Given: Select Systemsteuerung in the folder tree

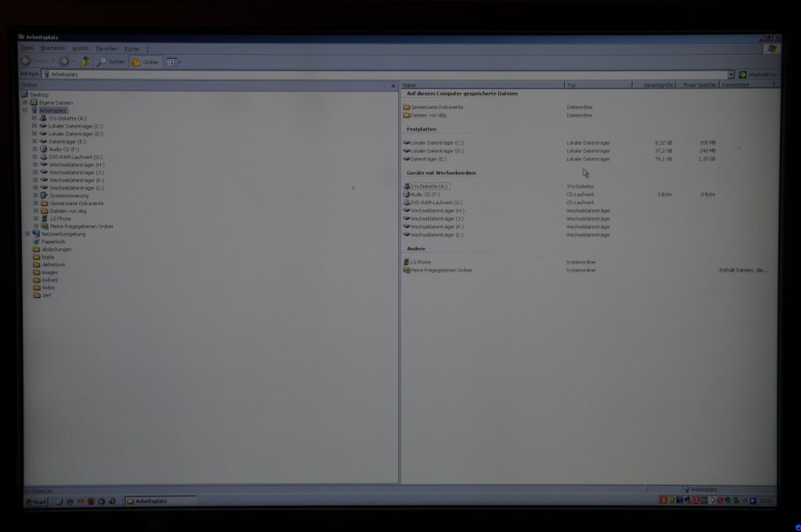Looking at the screenshot, I should [69, 196].
